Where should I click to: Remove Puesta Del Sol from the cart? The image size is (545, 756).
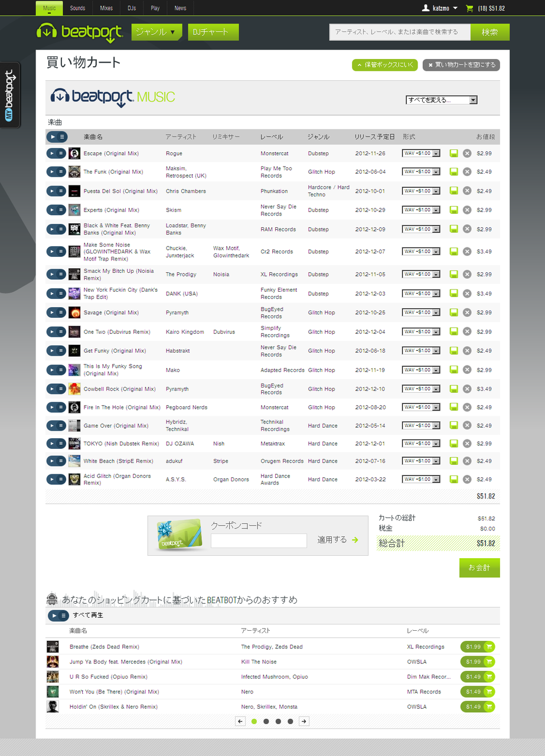click(467, 191)
